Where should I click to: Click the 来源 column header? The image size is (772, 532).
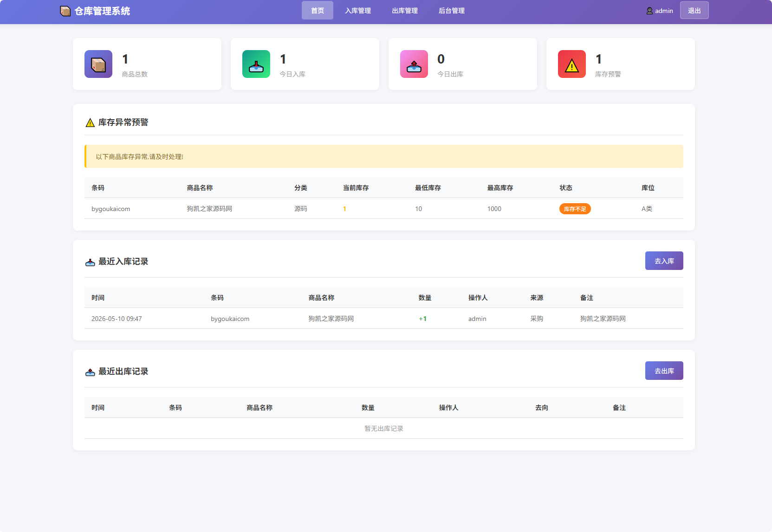[x=537, y=298]
